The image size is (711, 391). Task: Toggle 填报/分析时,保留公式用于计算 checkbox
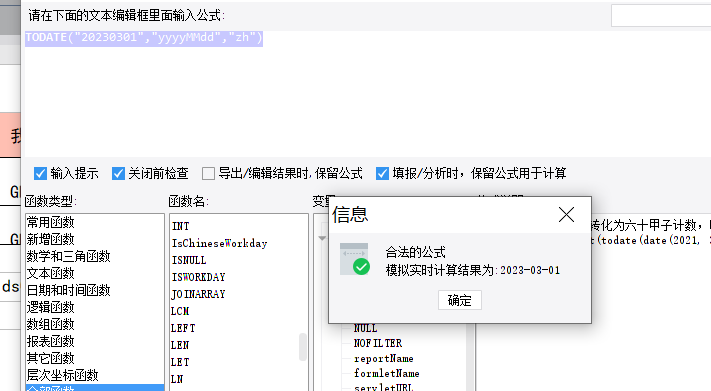tap(382, 173)
